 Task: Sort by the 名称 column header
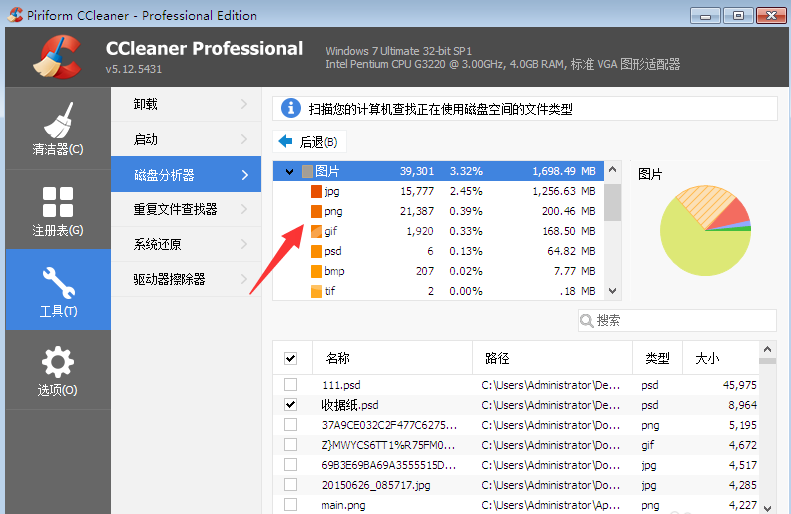(x=392, y=358)
